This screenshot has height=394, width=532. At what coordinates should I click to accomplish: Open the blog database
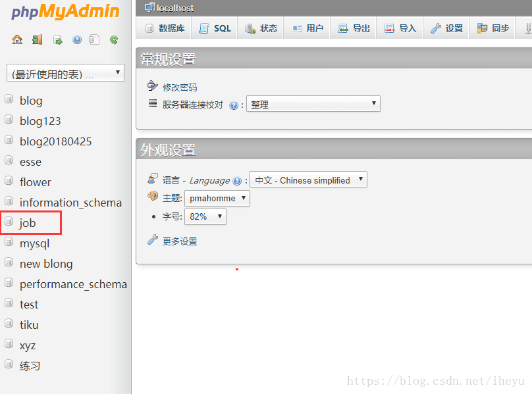pyautogui.click(x=31, y=101)
